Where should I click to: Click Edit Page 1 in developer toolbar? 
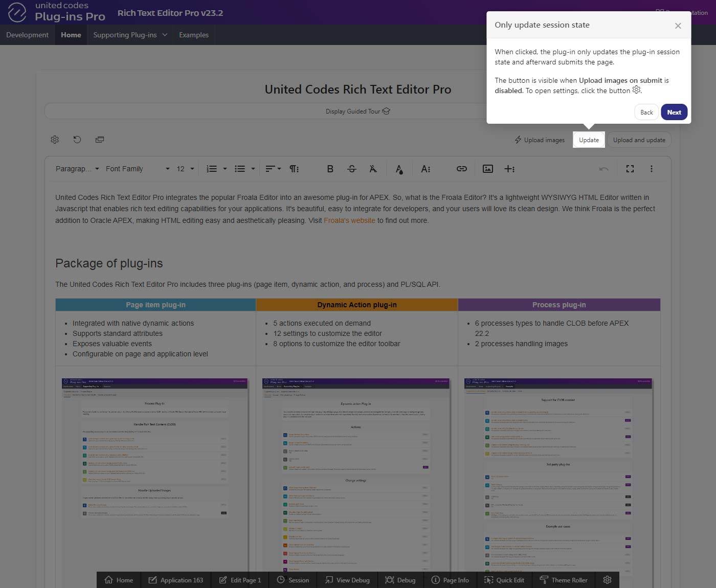[240, 580]
